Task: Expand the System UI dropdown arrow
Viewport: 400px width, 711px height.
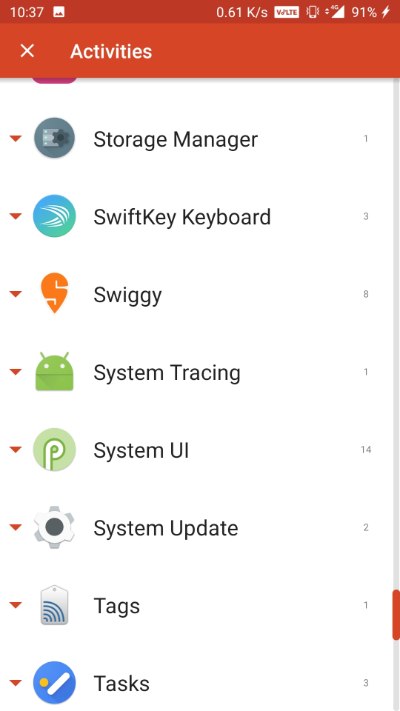Action: click(x=15, y=450)
